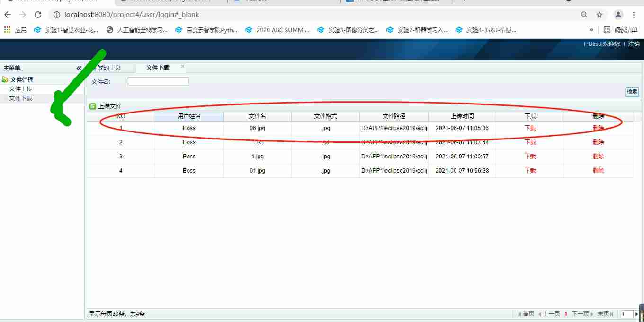Image resolution: width=644 pixels, height=322 pixels.
Task: Click the 文件管理 folder icon in sidebar
Action: (5, 79)
